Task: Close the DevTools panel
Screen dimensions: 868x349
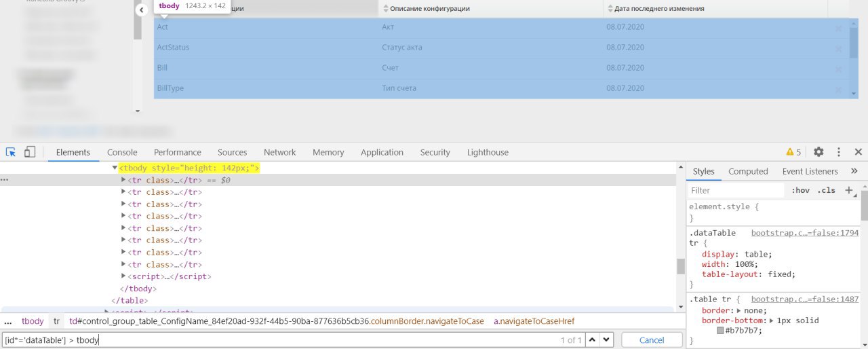Action: [858, 152]
